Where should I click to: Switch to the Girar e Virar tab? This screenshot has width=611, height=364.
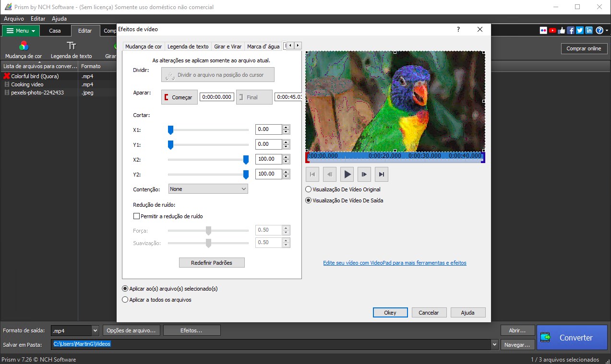[228, 47]
